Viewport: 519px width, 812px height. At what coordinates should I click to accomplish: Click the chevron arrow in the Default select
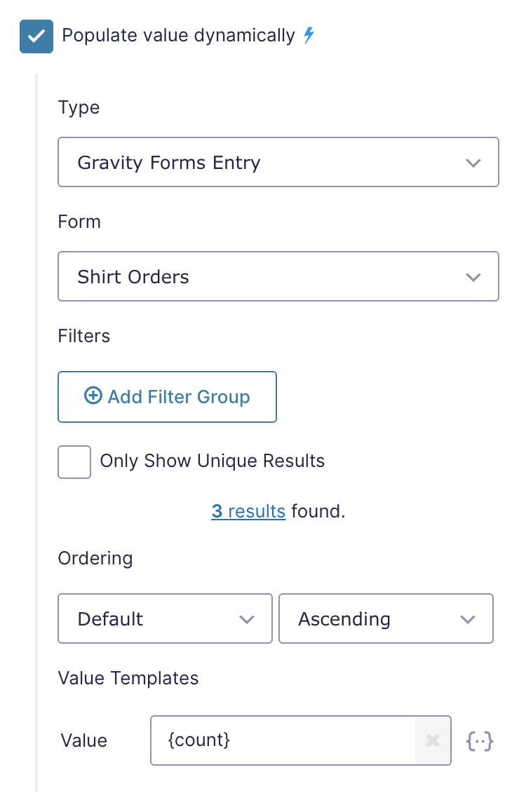coord(247,619)
